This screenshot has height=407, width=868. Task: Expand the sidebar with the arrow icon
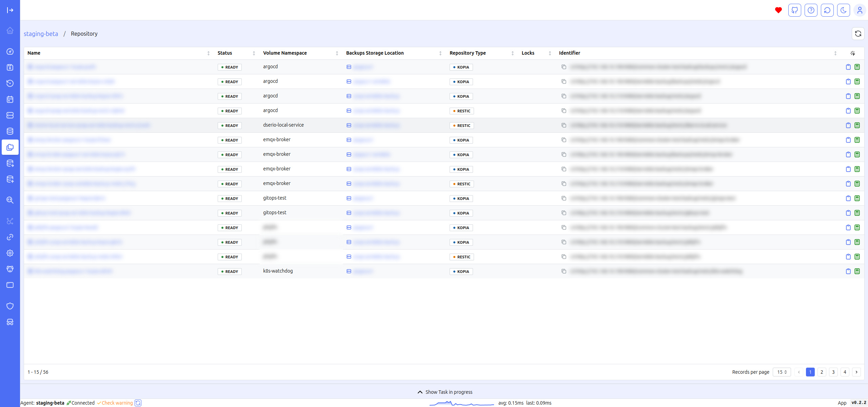tap(10, 10)
